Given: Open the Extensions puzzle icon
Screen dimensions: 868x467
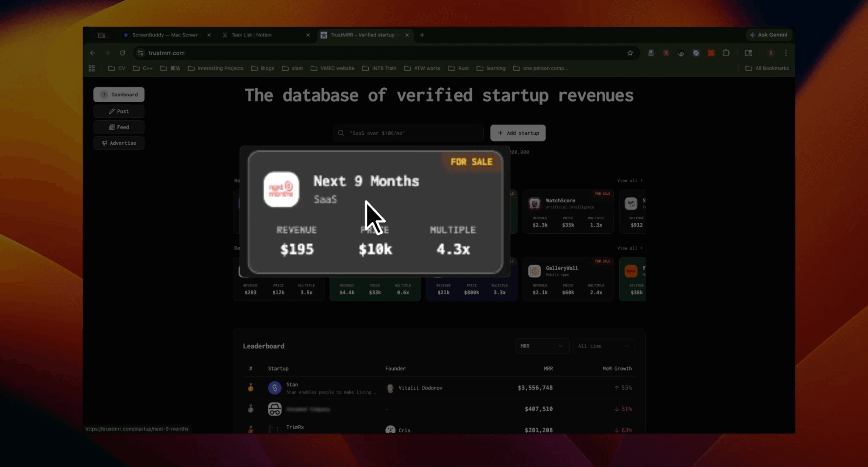Looking at the screenshot, I should [726, 53].
